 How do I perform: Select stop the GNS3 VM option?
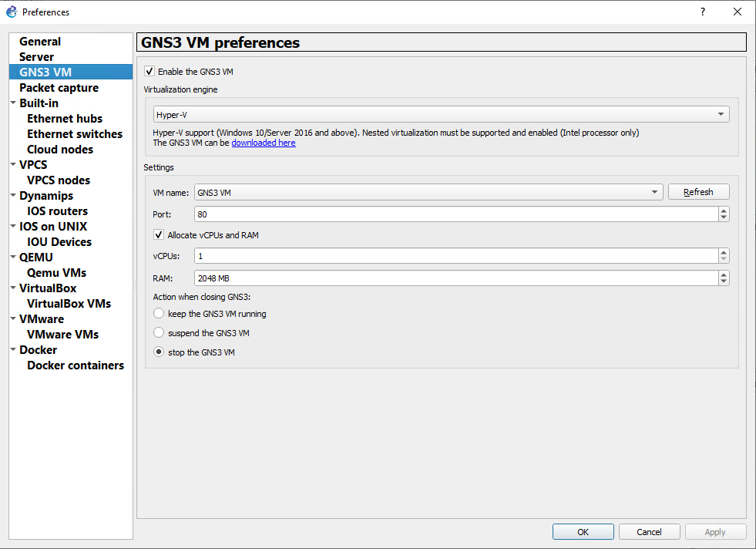click(159, 352)
